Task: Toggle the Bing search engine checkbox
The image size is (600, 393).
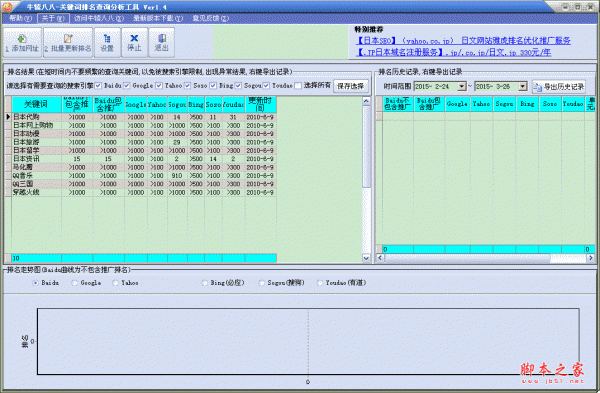Action: 213,86
